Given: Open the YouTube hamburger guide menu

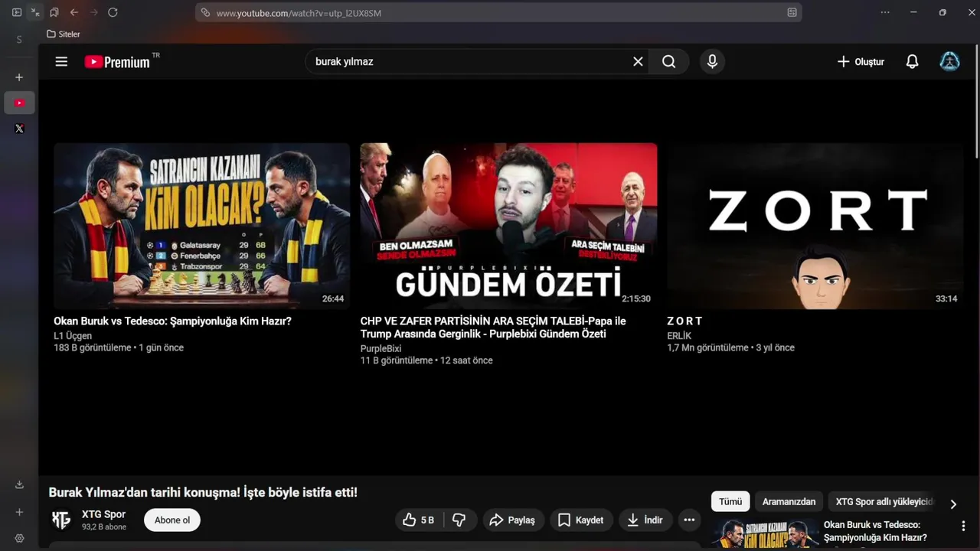Looking at the screenshot, I should pos(61,62).
